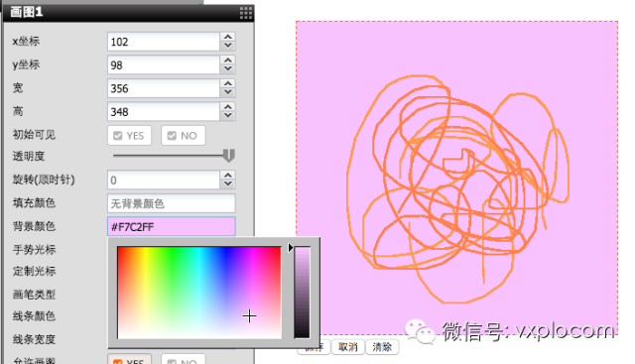
Task: Click the brightness arrow marker beside the strip
Action: 291,247
